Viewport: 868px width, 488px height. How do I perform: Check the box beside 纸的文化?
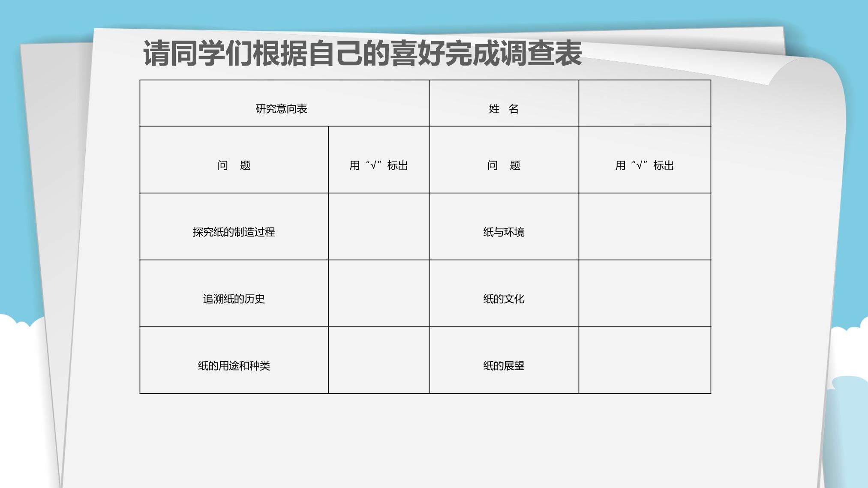click(x=645, y=293)
